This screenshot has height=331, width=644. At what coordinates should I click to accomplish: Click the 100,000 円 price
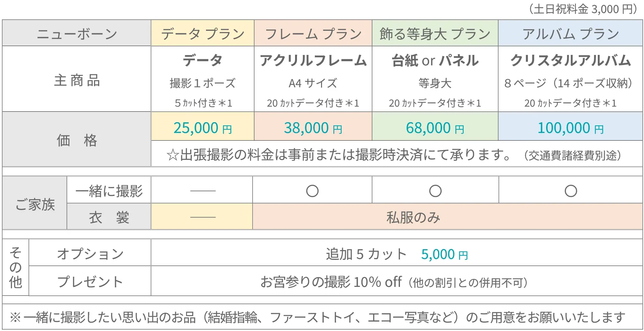(x=570, y=128)
